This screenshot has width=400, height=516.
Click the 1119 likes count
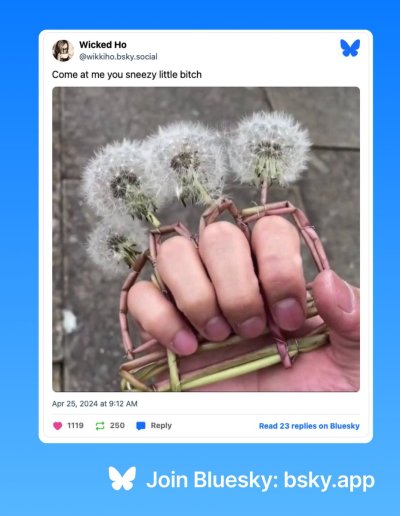coord(75,425)
